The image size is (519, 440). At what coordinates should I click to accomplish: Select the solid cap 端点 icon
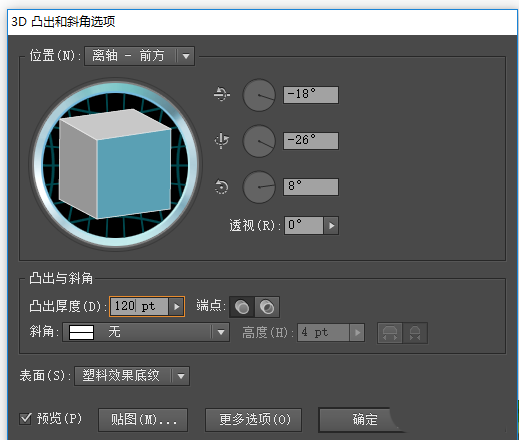point(242,307)
